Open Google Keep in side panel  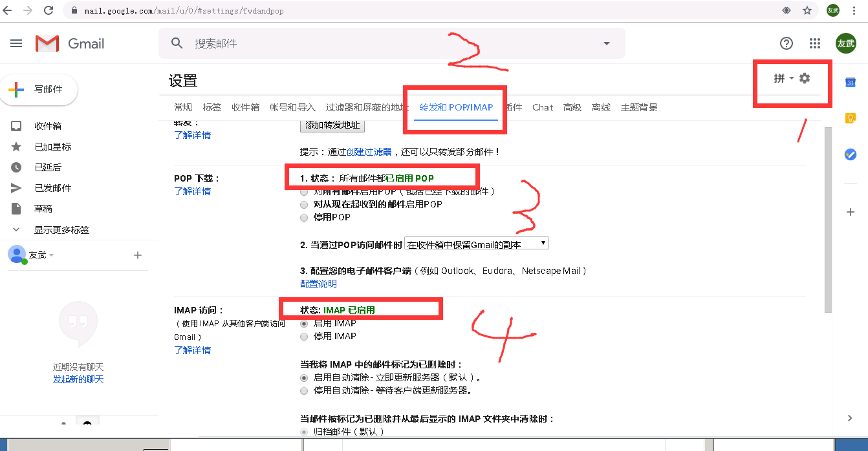coord(851,118)
